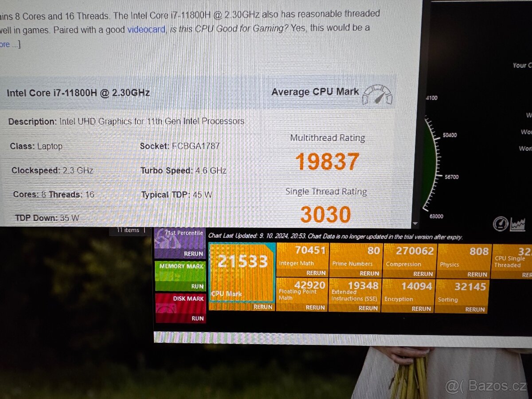532x399 pixels.
Task: Rerun the Extended Instructions SSE test
Action: tap(368, 308)
